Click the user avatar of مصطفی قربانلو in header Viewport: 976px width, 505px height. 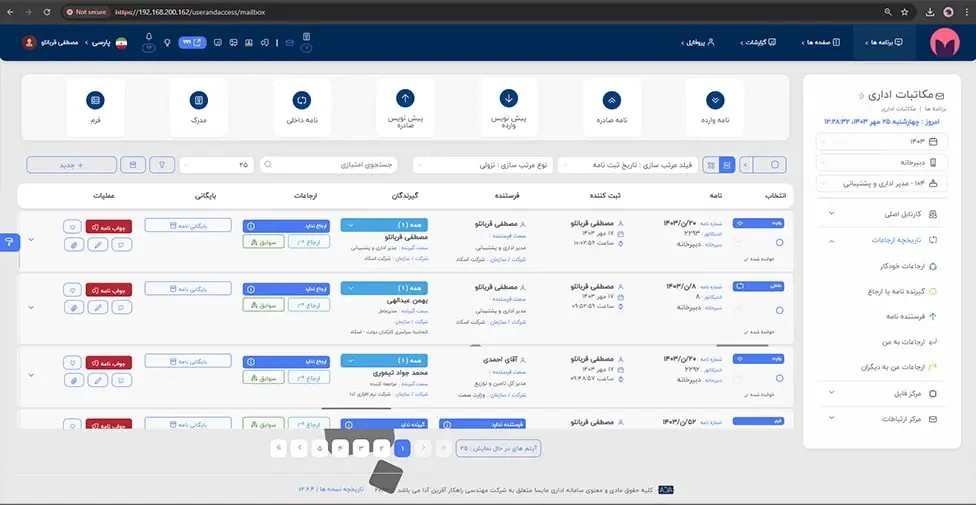point(29,42)
